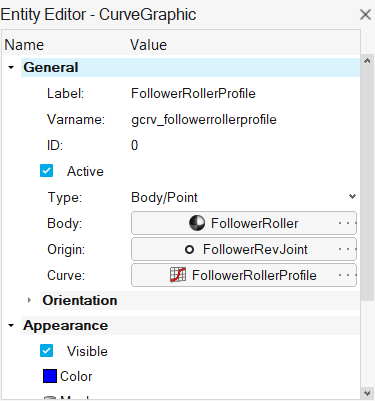This screenshot has height=401, width=375.
Task: Click the Body: field label
Action: (x=64, y=223)
